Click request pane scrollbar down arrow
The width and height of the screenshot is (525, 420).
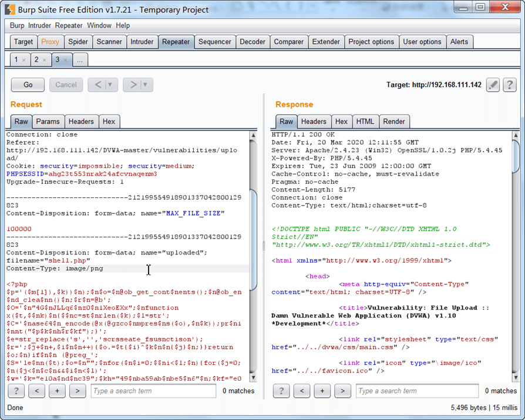pyautogui.click(x=254, y=378)
